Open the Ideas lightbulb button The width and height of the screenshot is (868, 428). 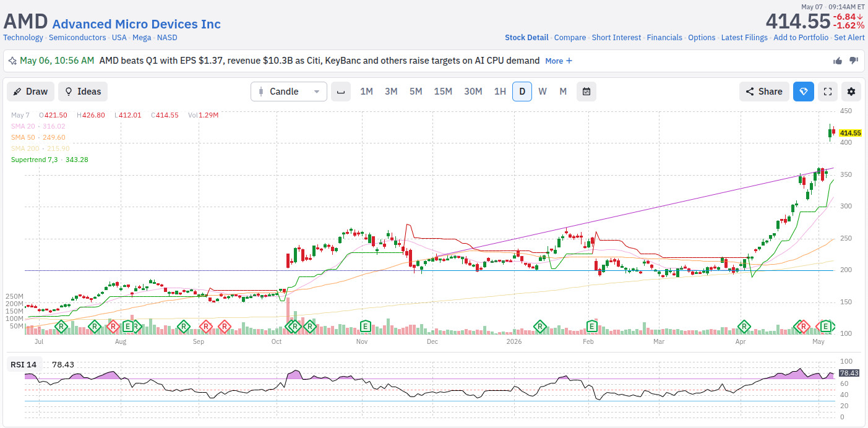click(83, 92)
